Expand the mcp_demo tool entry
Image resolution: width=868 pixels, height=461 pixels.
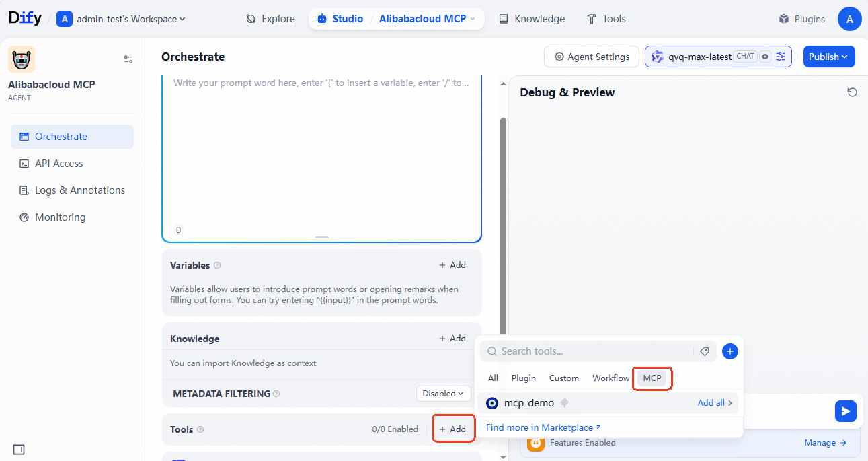(x=608, y=403)
